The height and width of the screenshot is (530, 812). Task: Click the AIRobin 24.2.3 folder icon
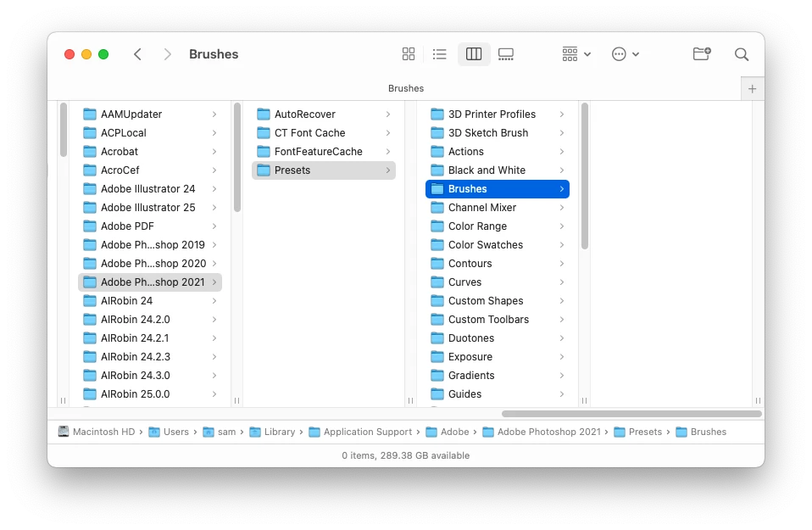point(90,356)
